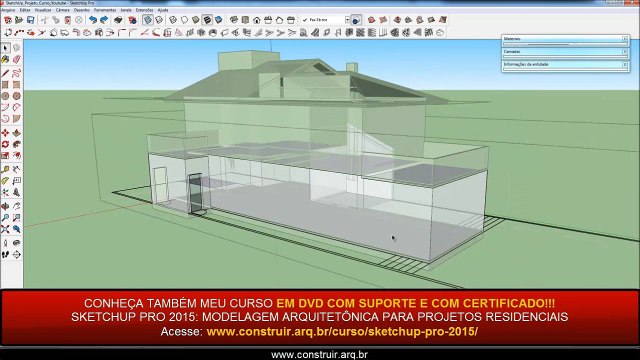The width and height of the screenshot is (640, 360).
Task: Print the model via printer icon
Action: pos(118,20)
